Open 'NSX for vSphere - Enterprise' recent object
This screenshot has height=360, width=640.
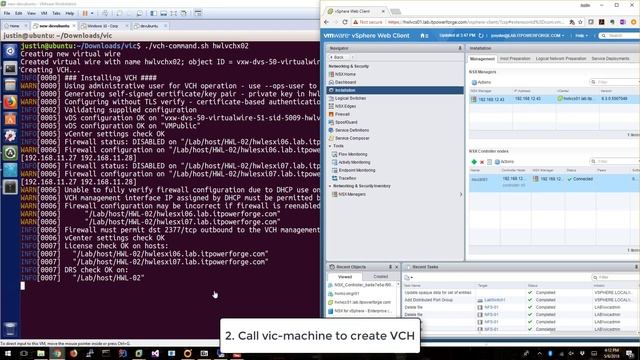(360, 311)
